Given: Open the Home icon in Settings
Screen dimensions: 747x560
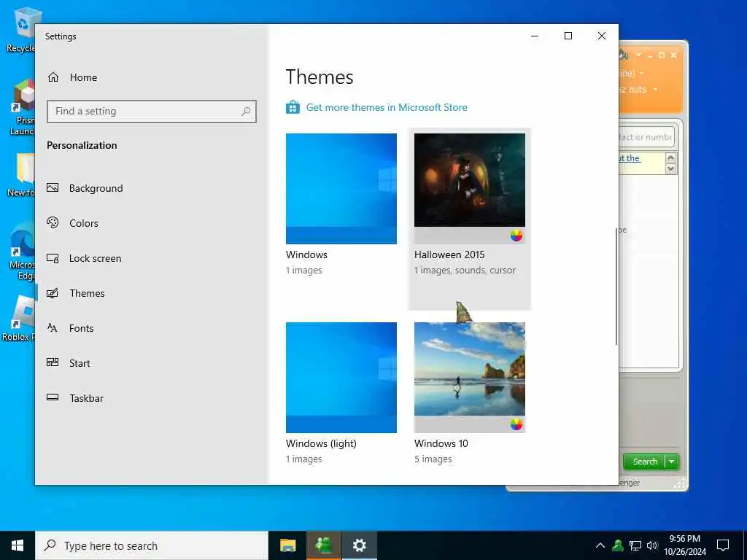Looking at the screenshot, I should (53, 77).
